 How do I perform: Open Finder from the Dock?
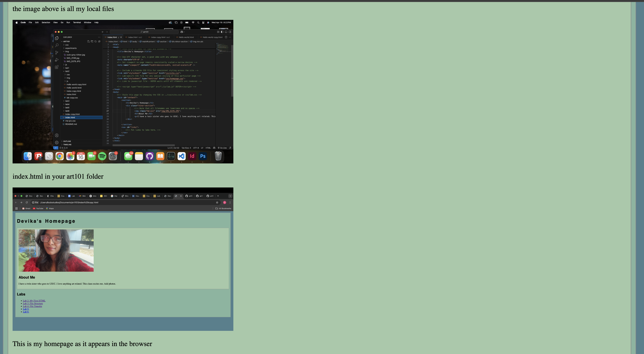coord(28,156)
